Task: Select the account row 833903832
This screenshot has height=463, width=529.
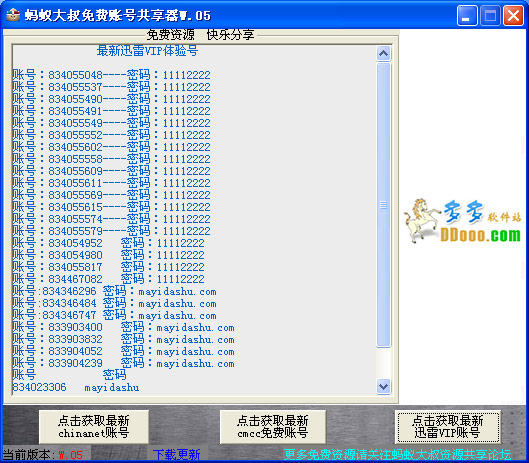Action: tap(123, 339)
